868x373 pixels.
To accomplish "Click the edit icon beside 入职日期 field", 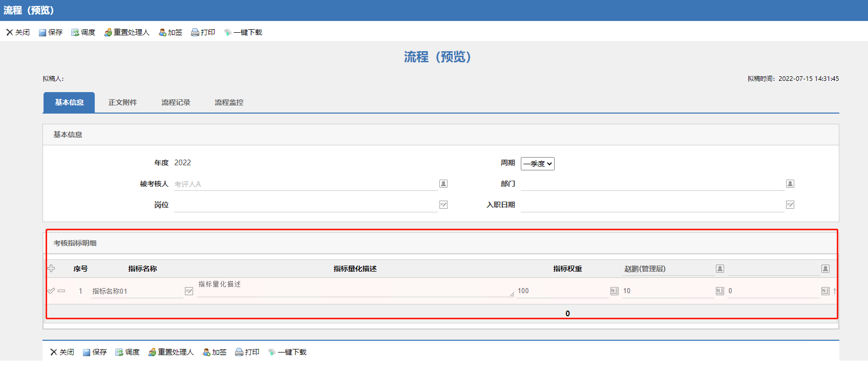I will pyautogui.click(x=790, y=205).
